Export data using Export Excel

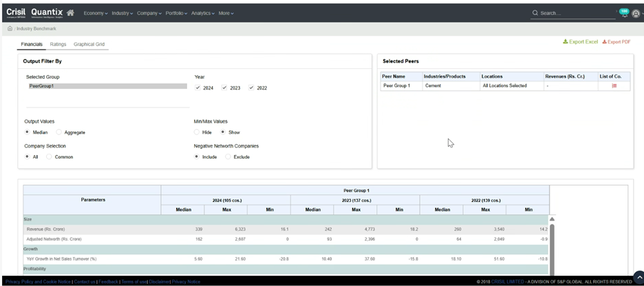tap(580, 42)
